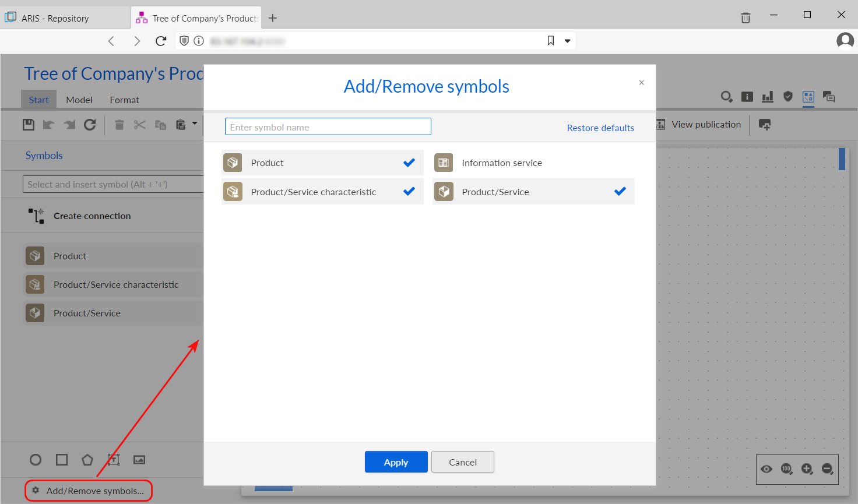
Task: Click the Enter symbol name field
Action: click(x=328, y=127)
